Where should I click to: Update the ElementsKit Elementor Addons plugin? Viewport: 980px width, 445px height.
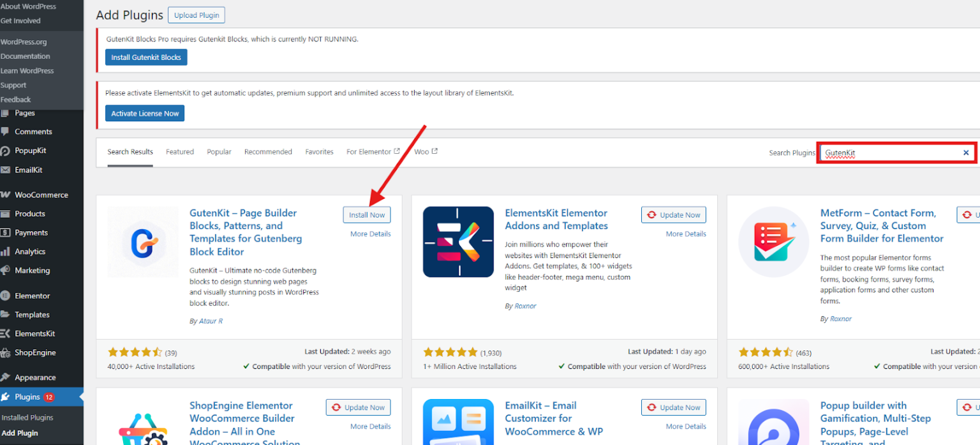coord(673,215)
